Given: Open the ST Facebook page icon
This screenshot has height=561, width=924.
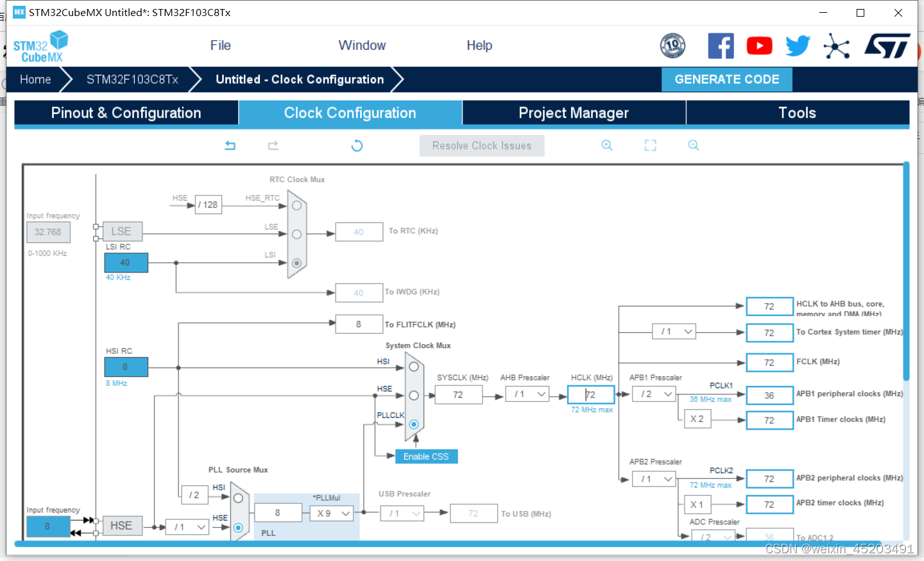Looking at the screenshot, I should 721,46.
